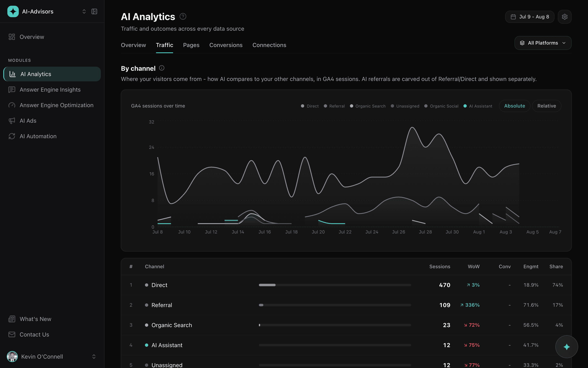588x368 pixels.
Task: Select the Absolute chart mode
Action: point(514,106)
